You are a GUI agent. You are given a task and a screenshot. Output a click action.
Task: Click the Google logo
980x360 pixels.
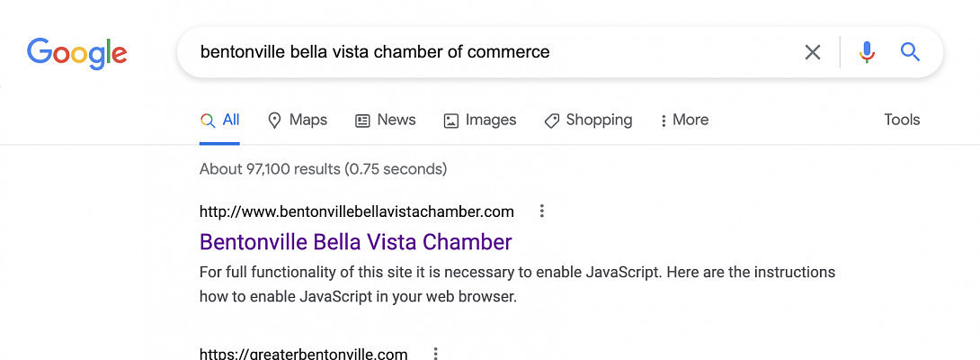coord(76,53)
